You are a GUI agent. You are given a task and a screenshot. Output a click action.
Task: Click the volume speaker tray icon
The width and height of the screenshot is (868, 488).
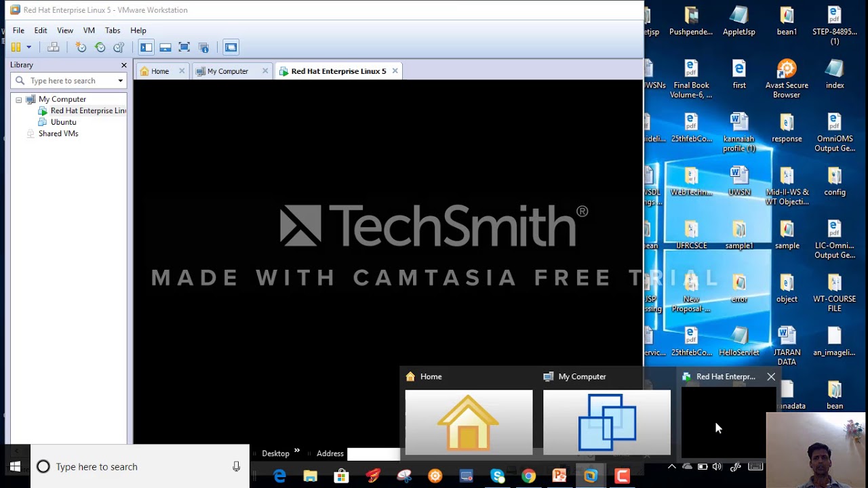coord(717,466)
